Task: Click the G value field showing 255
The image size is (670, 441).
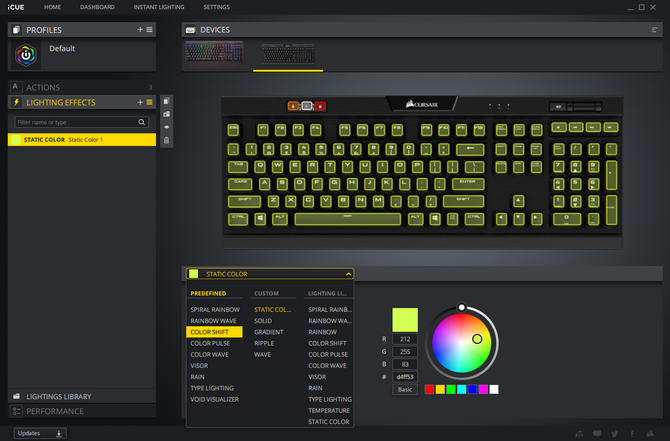Action: point(405,352)
